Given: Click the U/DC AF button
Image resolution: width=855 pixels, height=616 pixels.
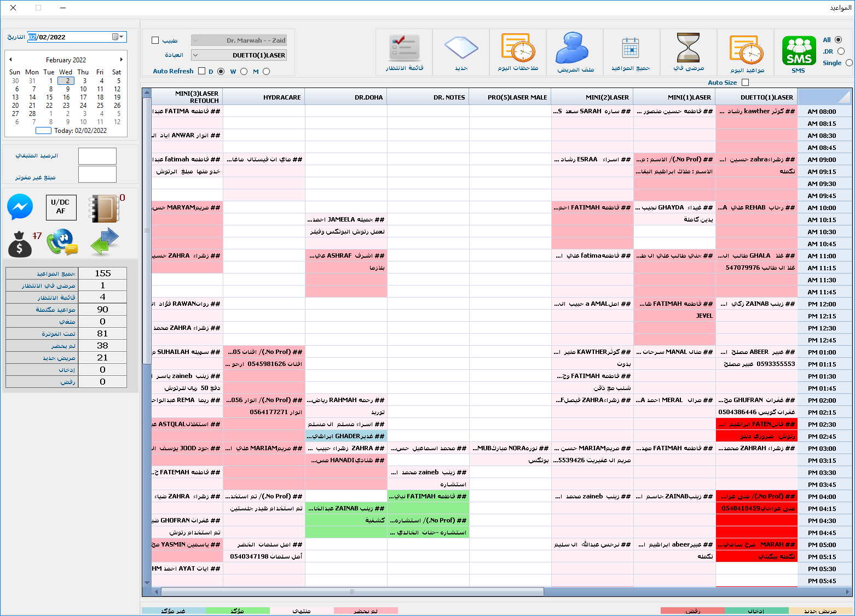Looking at the screenshot, I should [61, 207].
